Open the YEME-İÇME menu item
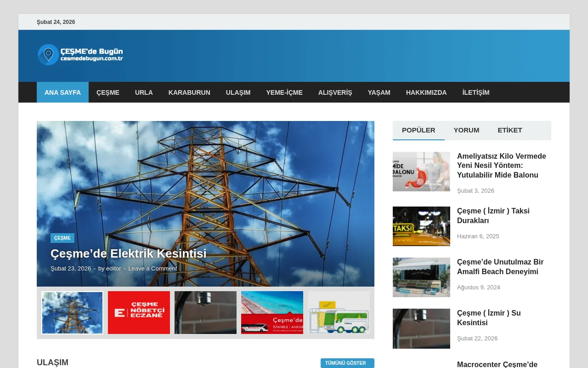The width and height of the screenshot is (588, 368). [x=284, y=92]
